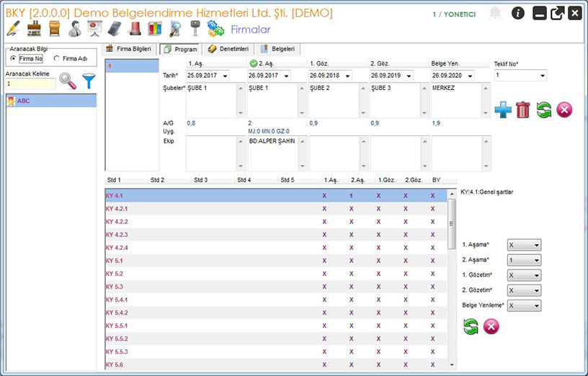Image resolution: width=588 pixels, height=376 pixels.
Task: Open the info icon
Action: tap(518, 14)
